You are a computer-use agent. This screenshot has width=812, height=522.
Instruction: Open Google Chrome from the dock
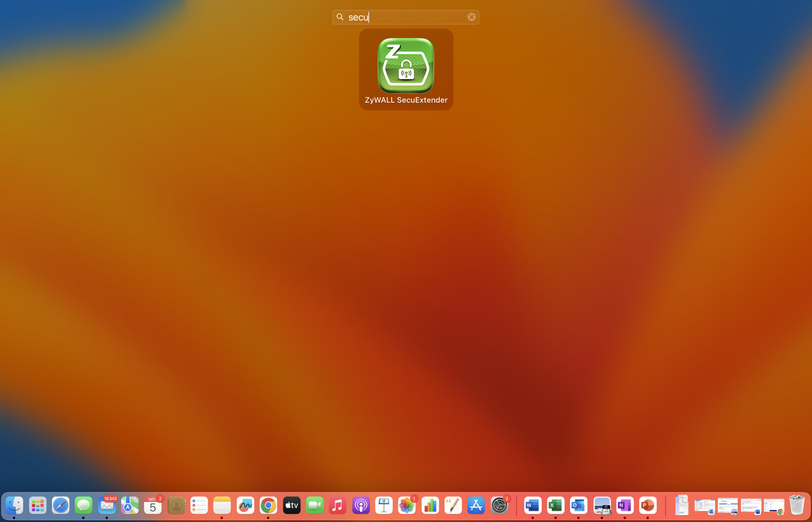268,505
